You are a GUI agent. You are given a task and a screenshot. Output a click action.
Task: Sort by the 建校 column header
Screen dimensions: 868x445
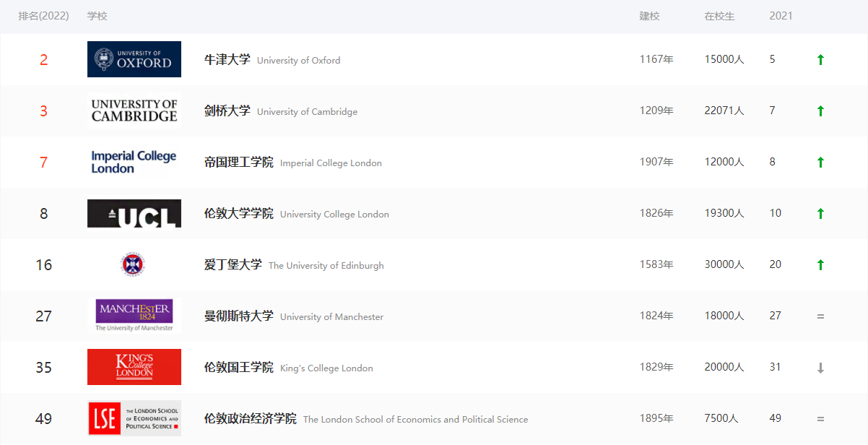tap(649, 15)
